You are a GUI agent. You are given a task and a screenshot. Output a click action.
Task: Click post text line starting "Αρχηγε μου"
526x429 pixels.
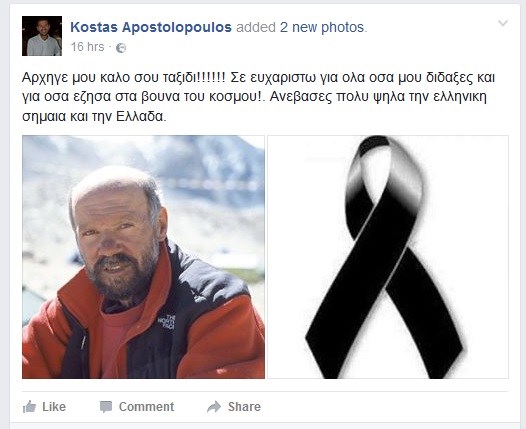tap(258, 77)
